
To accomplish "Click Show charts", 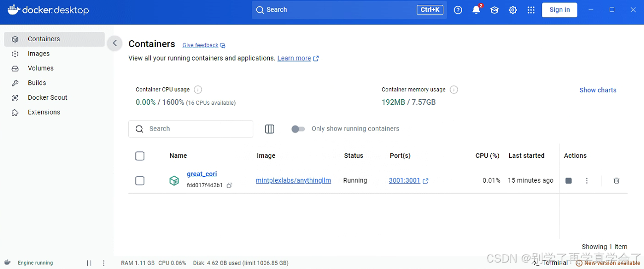I will (598, 90).
